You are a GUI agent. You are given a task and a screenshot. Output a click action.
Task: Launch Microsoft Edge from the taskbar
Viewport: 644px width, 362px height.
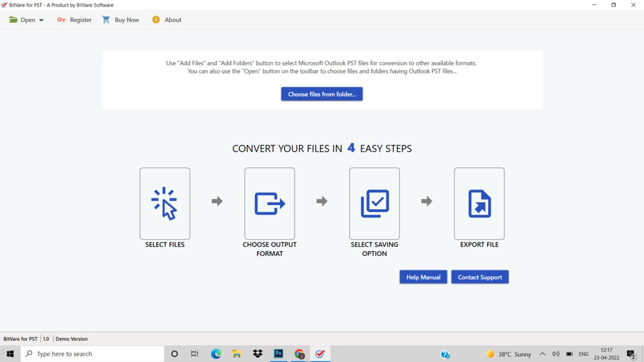click(216, 354)
